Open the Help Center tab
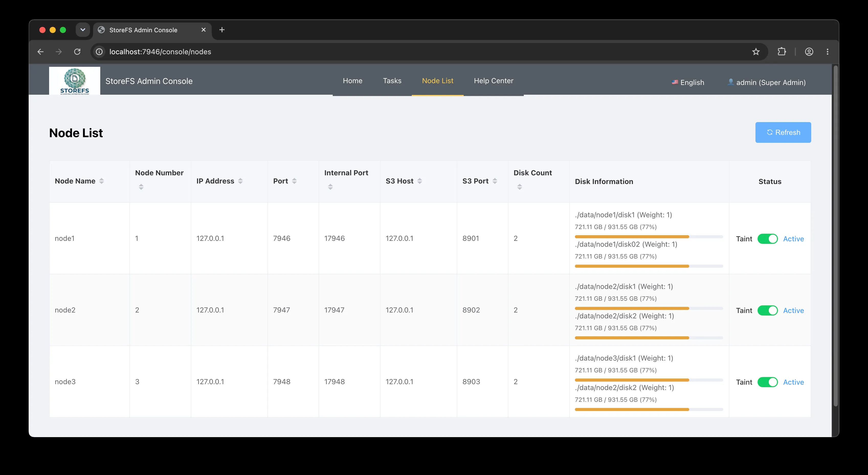 click(x=494, y=81)
